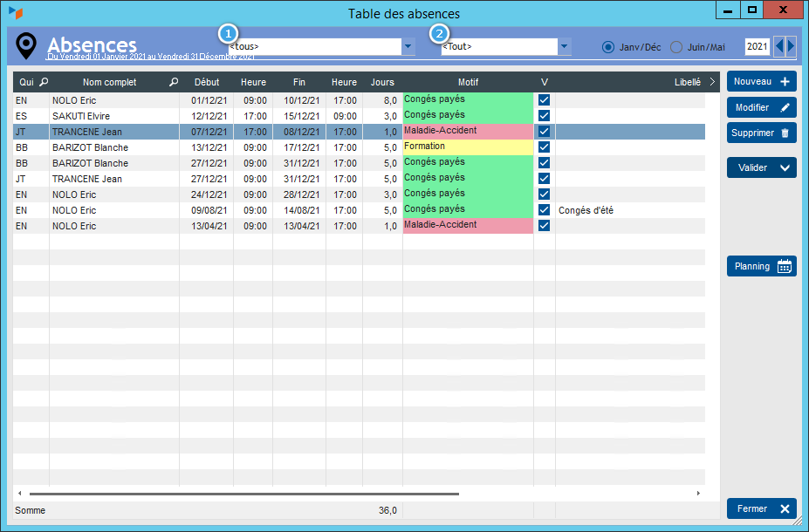Click the location pin Absences icon
The width and height of the screenshot is (809, 532).
(x=27, y=45)
